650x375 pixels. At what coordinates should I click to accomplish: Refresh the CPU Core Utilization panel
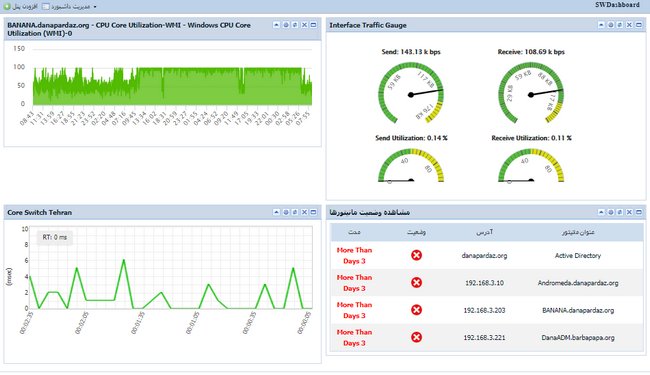(295, 25)
